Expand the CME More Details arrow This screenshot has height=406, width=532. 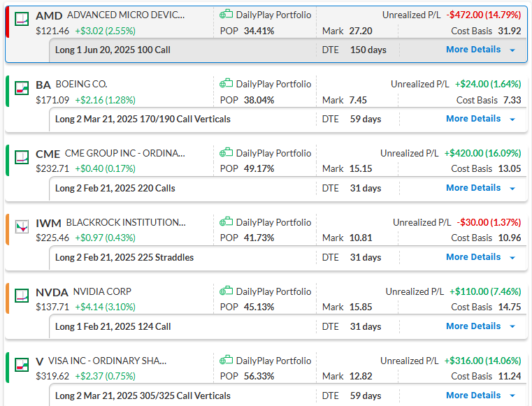click(512, 189)
